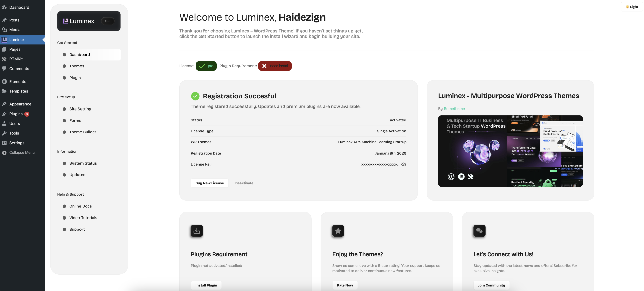
Task: Switch the Light theme mode toggle
Action: pos(632,7)
